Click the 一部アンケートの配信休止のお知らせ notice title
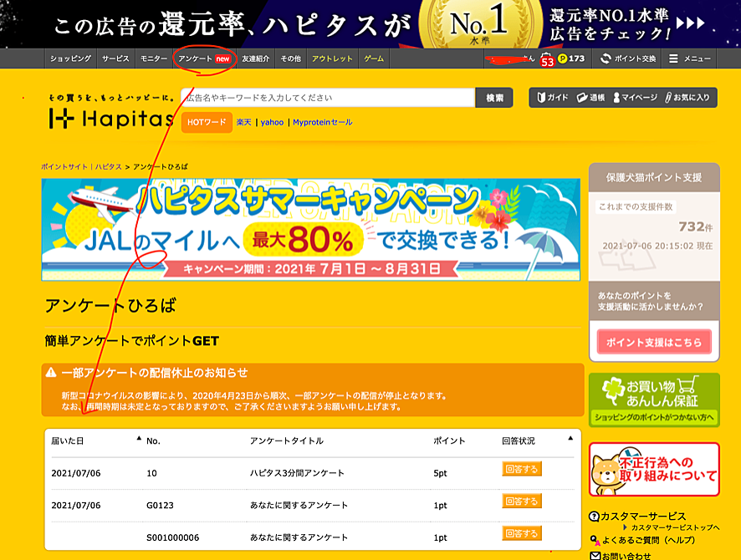The height and width of the screenshot is (560, 741). (155, 373)
